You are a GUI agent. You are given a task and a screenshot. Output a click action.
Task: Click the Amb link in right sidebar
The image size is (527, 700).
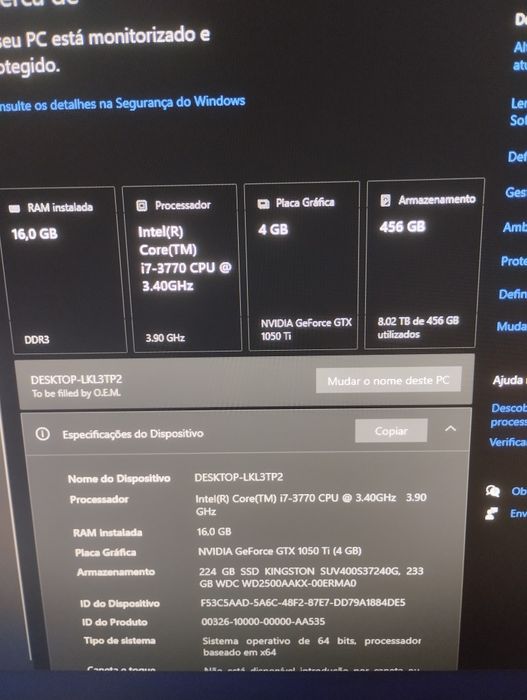515,227
